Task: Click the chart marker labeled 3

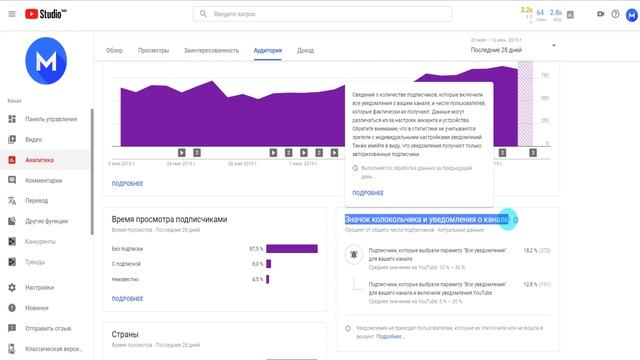Action: [533, 153]
